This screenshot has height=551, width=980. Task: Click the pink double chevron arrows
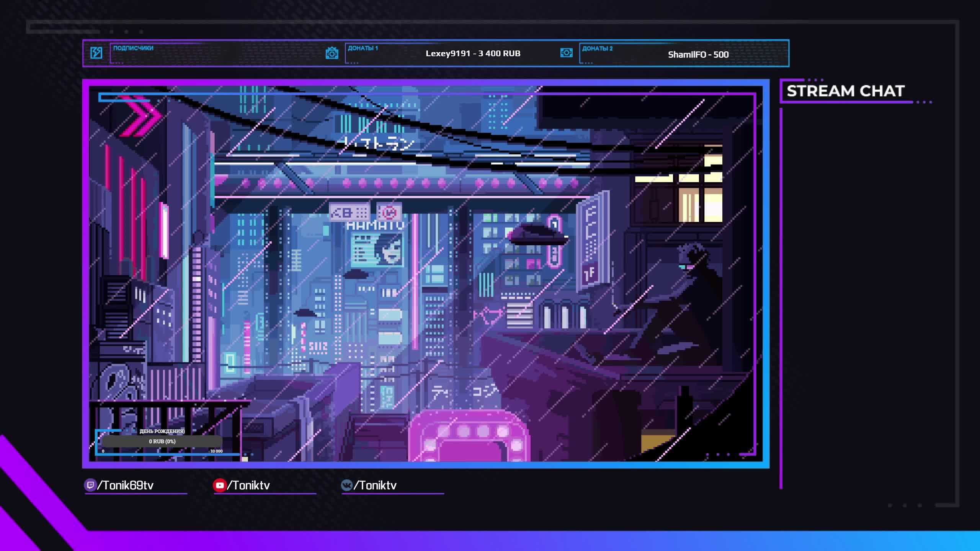click(x=142, y=116)
